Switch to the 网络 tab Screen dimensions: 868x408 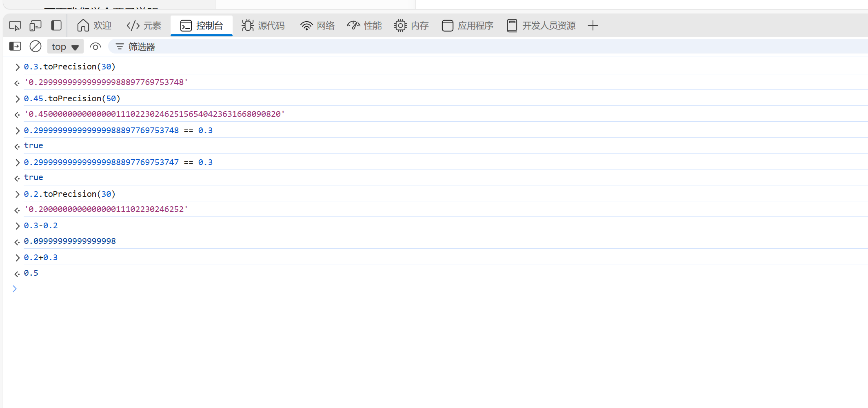pos(317,25)
